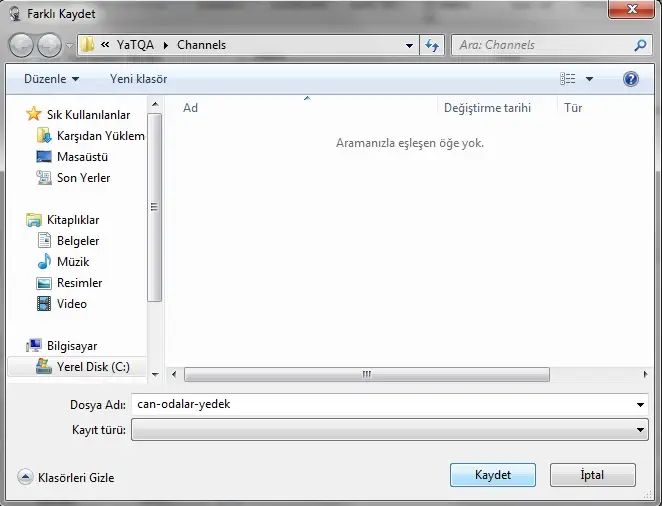Screen dimensions: 662x506
Task: Click the change view icon
Action: [567, 79]
